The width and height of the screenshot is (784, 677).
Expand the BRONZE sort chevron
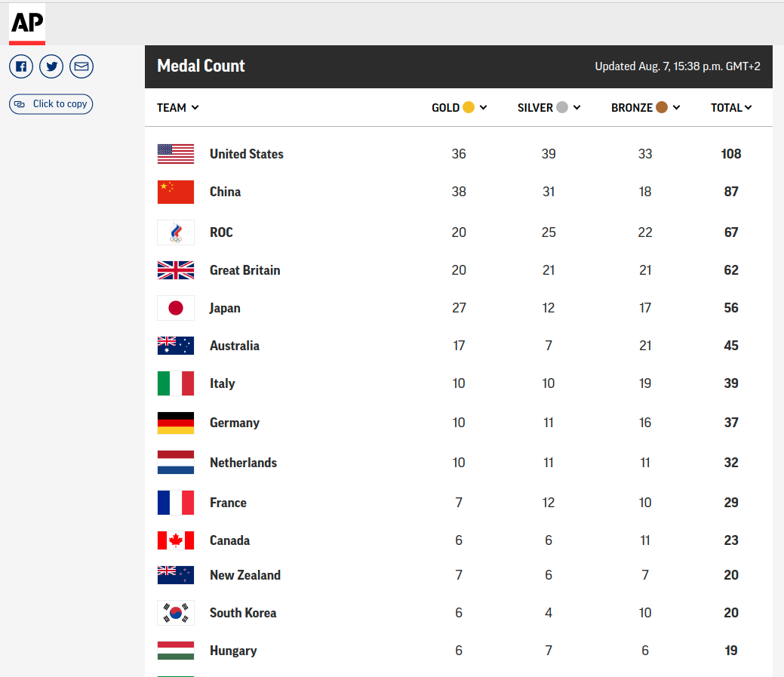tap(677, 107)
